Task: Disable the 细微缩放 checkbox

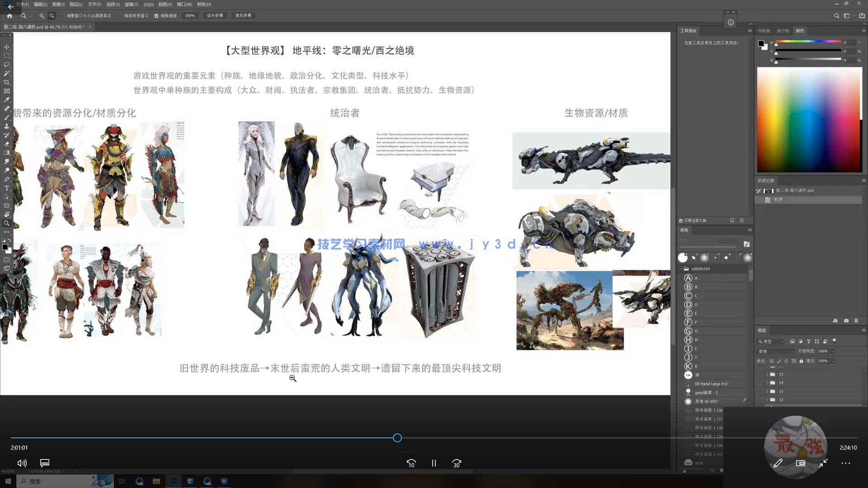Action: click(156, 16)
